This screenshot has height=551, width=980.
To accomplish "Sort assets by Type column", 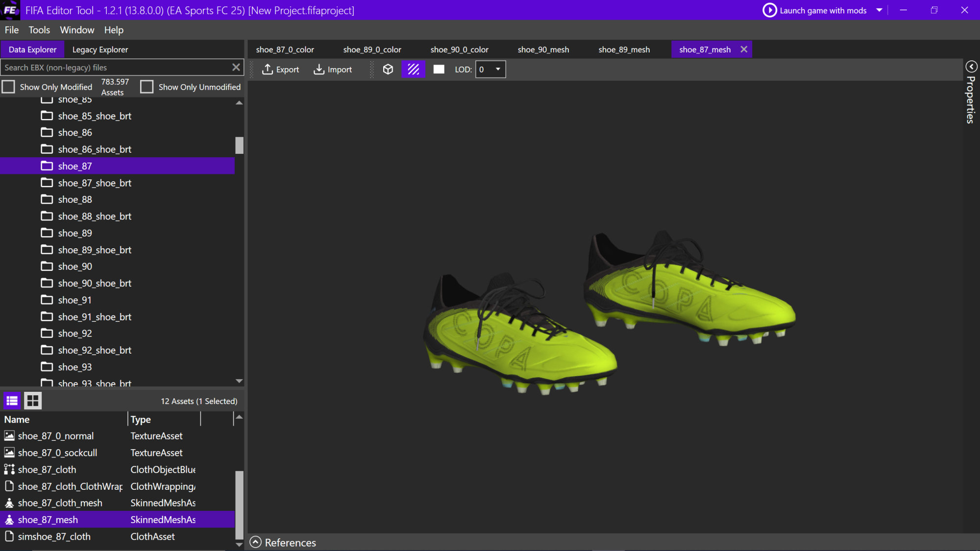I will click(165, 419).
